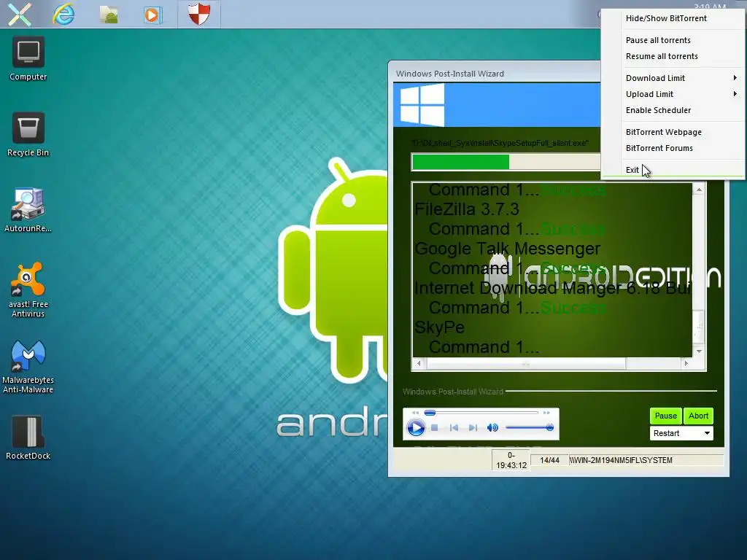Open the Computer desktop icon
747x560 pixels.
tap(28, 58)
